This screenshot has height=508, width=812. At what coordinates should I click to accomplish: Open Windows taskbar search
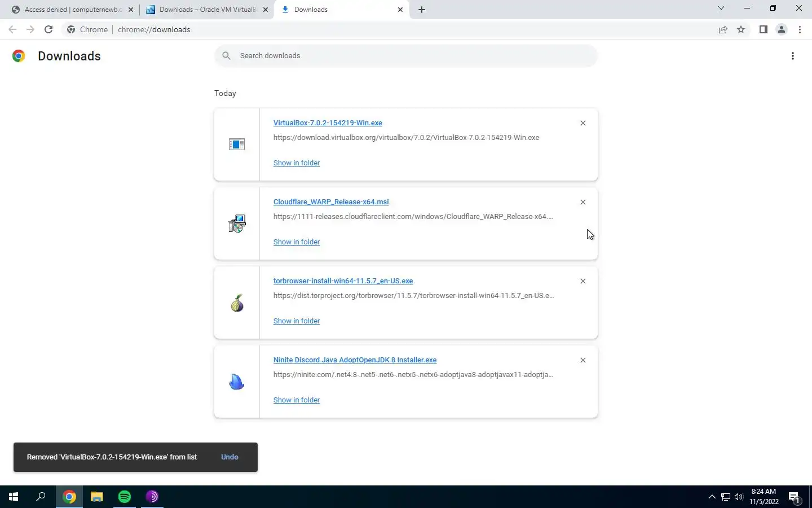pyautogui.click(x=41, y=497)
